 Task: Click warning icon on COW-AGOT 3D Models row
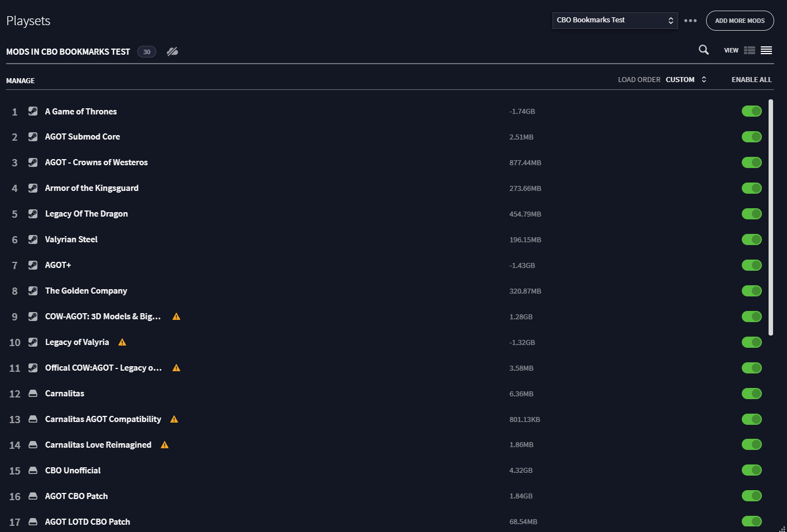click(176, 317)
